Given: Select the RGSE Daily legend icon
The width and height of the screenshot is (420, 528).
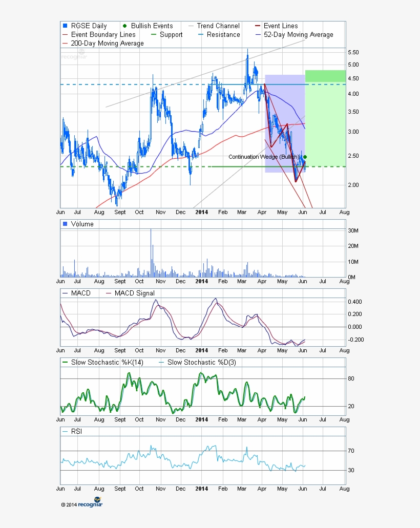Looking at the screenshot, I should click(65, 25).
